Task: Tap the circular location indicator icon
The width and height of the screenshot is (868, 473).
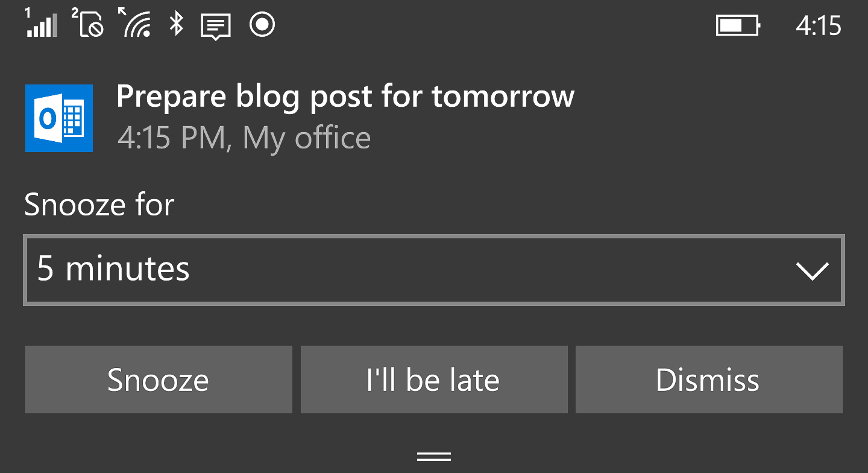Action: (x=262, y=25)
